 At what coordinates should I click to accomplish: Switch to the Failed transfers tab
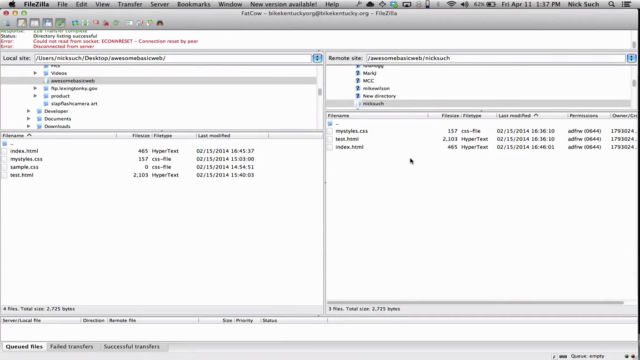pos(71,347)
